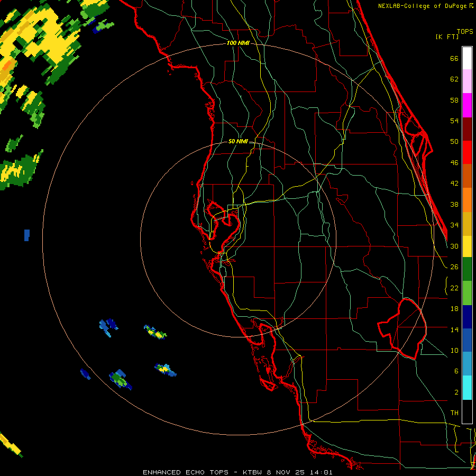Click the ENHANCED ECHO TOPS KTBW caption
This screenshot has width=476, height=476.
[x=237, y=472]
